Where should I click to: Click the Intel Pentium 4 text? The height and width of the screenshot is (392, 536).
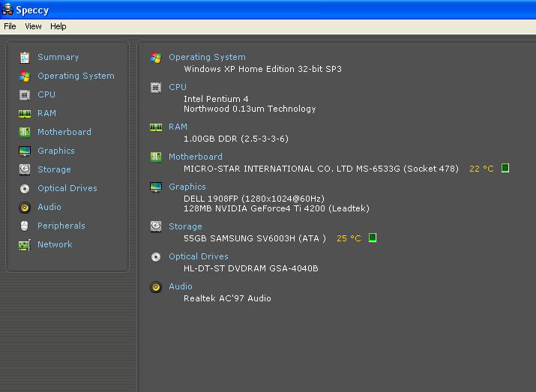pyautogui.click(x=216, y=99)
